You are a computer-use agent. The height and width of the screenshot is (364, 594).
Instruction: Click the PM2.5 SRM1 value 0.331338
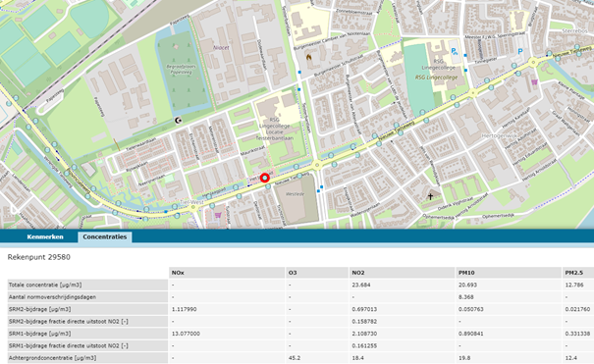tap(577, 334)
